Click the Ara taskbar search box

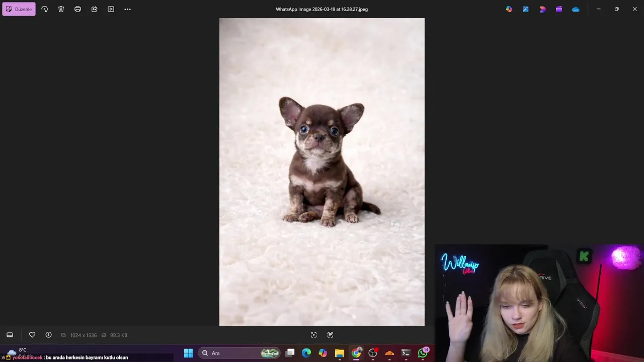[239, 353]
